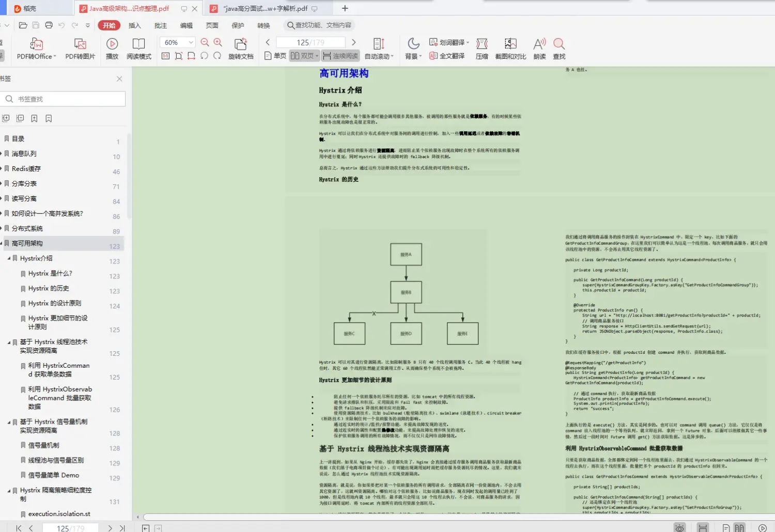Zoom in with the plus magnifier
Screen dimensions: 775x532
[x=218, y=42]
